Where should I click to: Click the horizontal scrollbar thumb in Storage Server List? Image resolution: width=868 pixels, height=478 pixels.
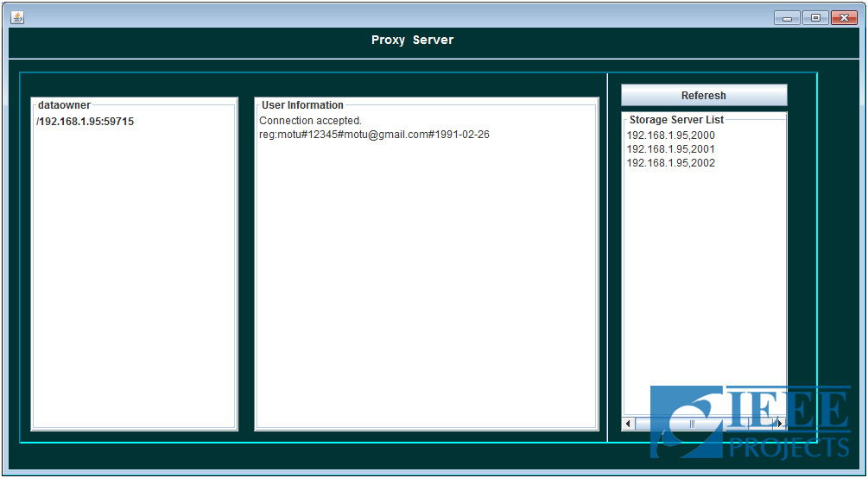692,424
